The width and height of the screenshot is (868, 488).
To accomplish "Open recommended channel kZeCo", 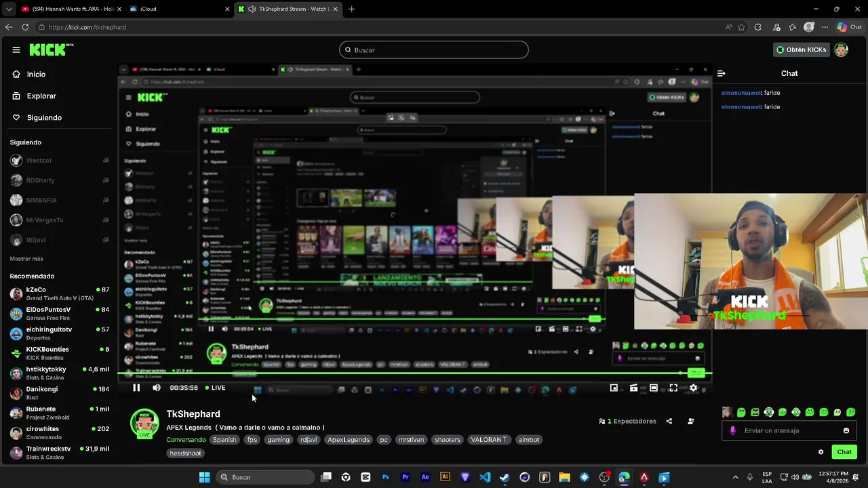I will click(x=59, y=293).
